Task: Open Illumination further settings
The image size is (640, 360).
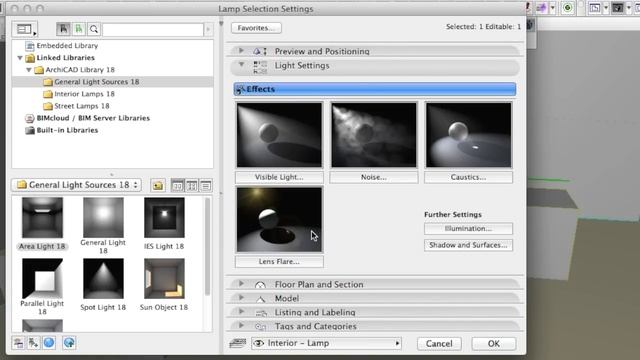Action: coord(469,229)
